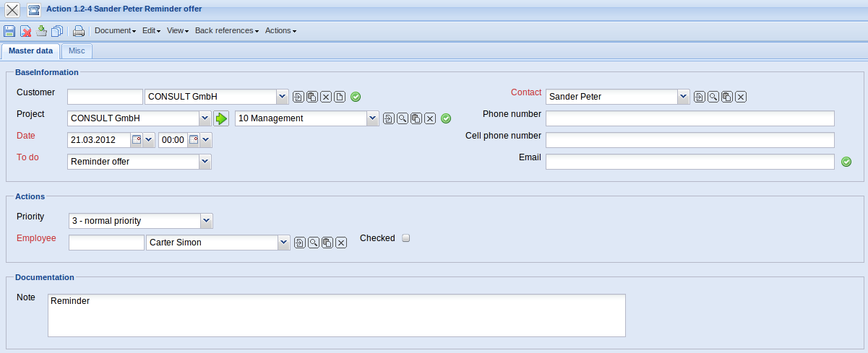Click inside the Note text area

(x=336, y=315)
